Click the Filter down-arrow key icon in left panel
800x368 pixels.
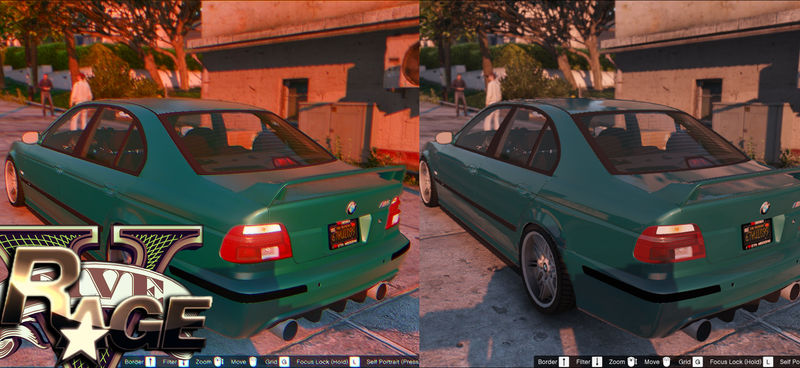[x=184, y=362]
